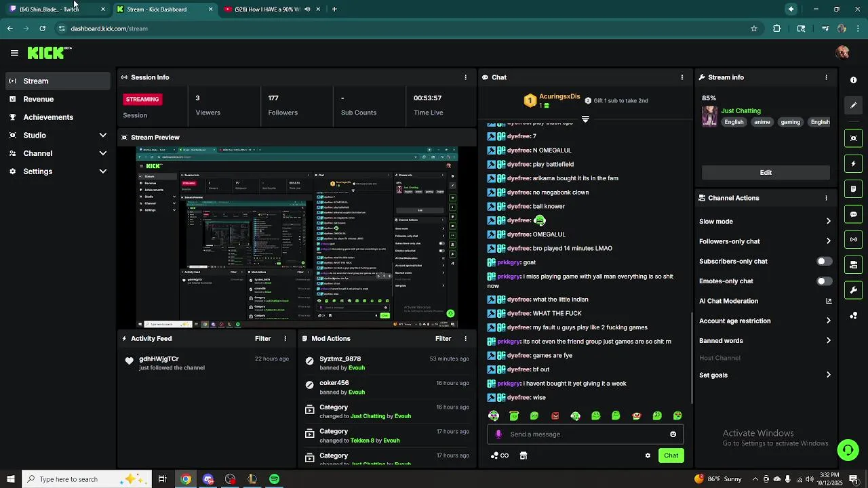
Task: Pick the first headphones emote in quick bar
Action: (493, 415)
